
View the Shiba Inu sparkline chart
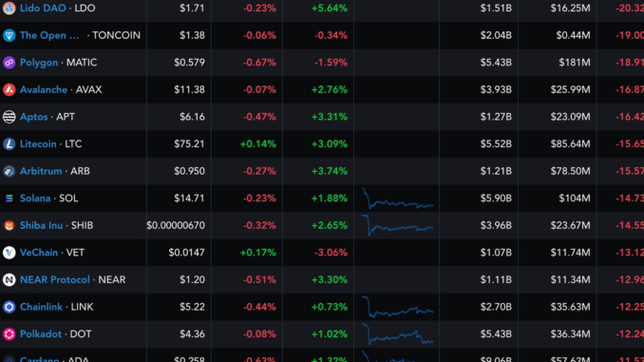pyautogui.click(x=397, y=225)
